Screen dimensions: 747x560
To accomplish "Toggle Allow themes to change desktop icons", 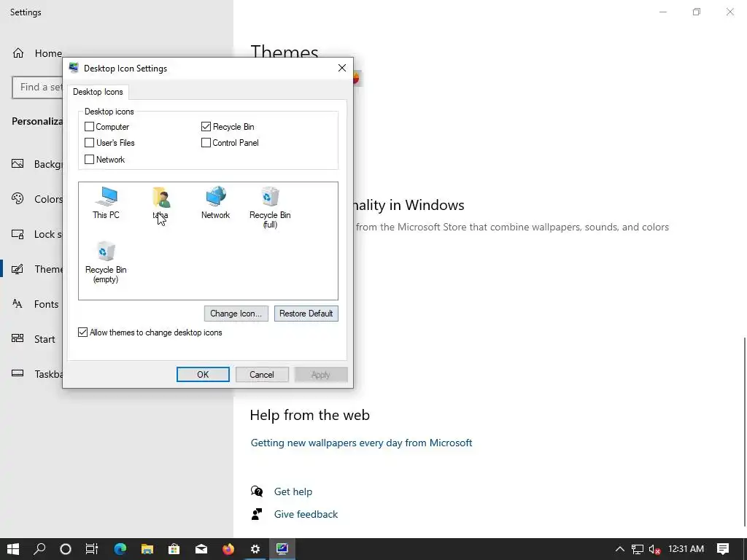I will tap(83, 332).
